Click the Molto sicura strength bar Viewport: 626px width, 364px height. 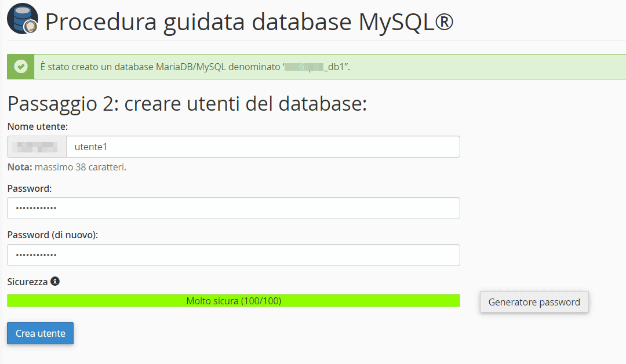[x=233, y=300]
